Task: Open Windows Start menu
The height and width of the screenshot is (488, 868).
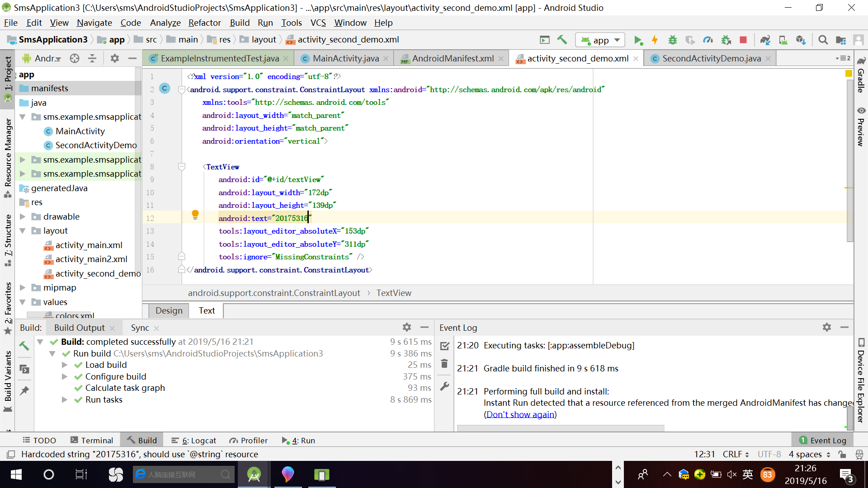Action: coord(16,474)
